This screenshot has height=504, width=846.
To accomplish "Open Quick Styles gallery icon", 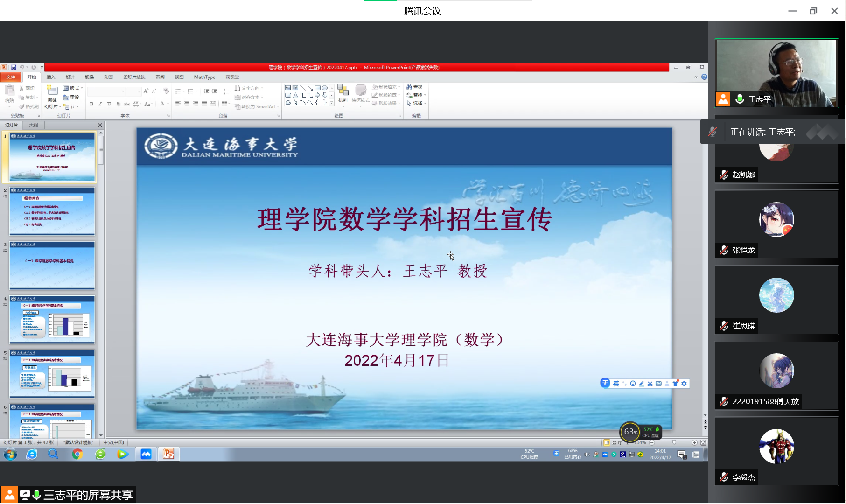I will [x=360, y=93].
